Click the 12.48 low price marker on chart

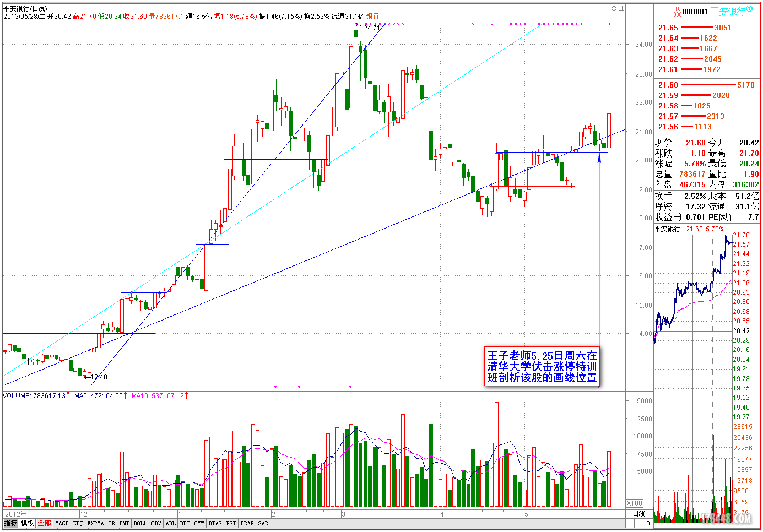(x=99, y=377)
